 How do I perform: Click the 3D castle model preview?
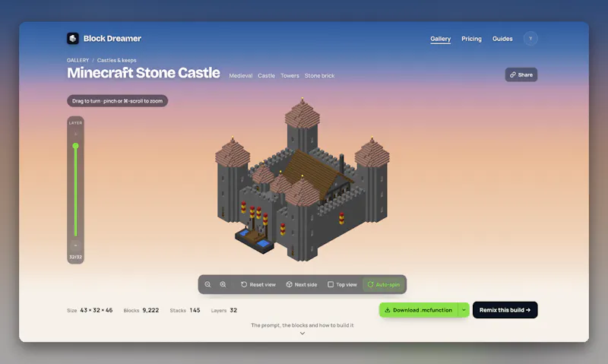click(302, 180)
